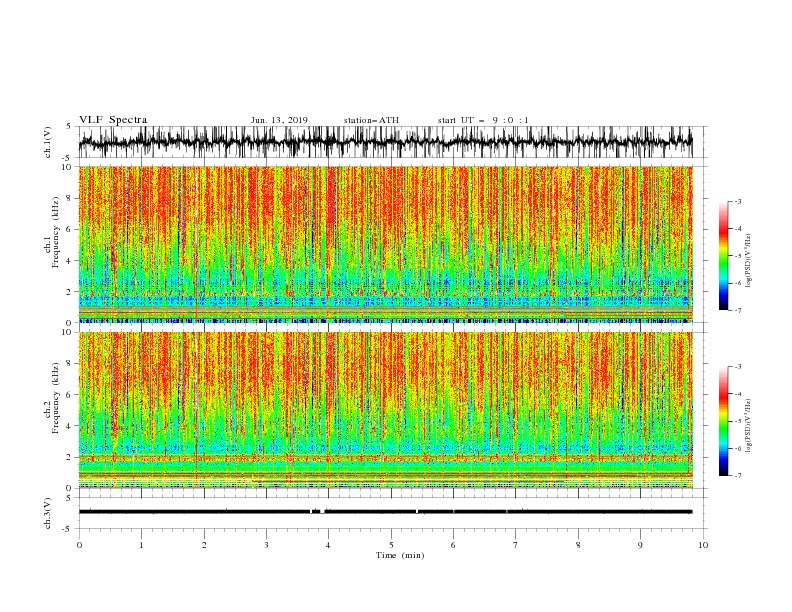Click the '-3' tick on ch.1 colorbar
Screen dimensions: 792x612
coord(738,201)
